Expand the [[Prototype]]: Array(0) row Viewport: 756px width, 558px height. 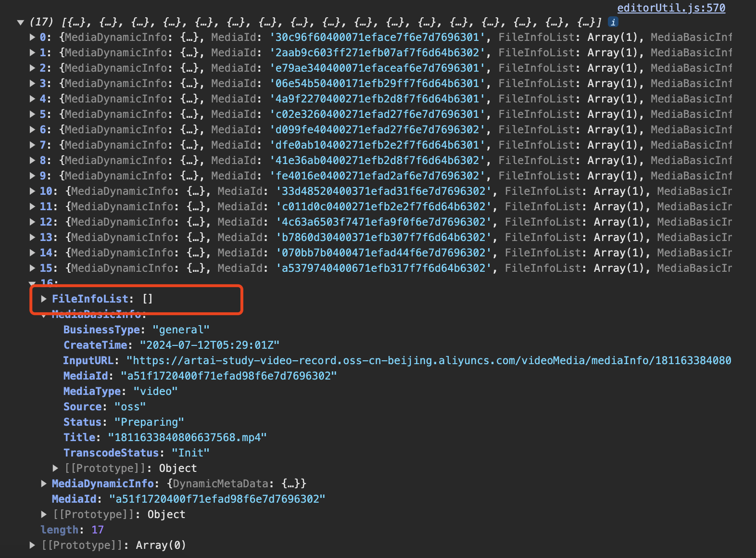point(32,545)
